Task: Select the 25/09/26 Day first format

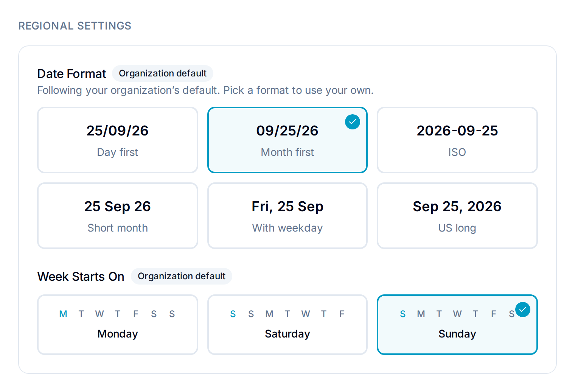Action: click(118, 140)
